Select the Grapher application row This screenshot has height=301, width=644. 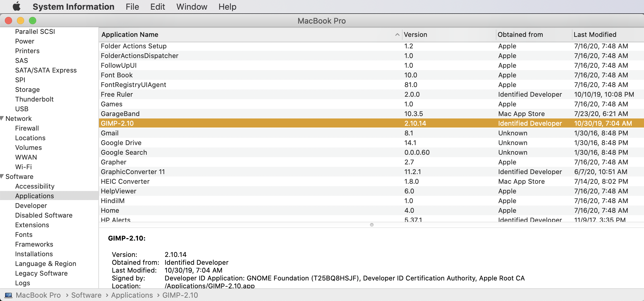pos(371,162)
